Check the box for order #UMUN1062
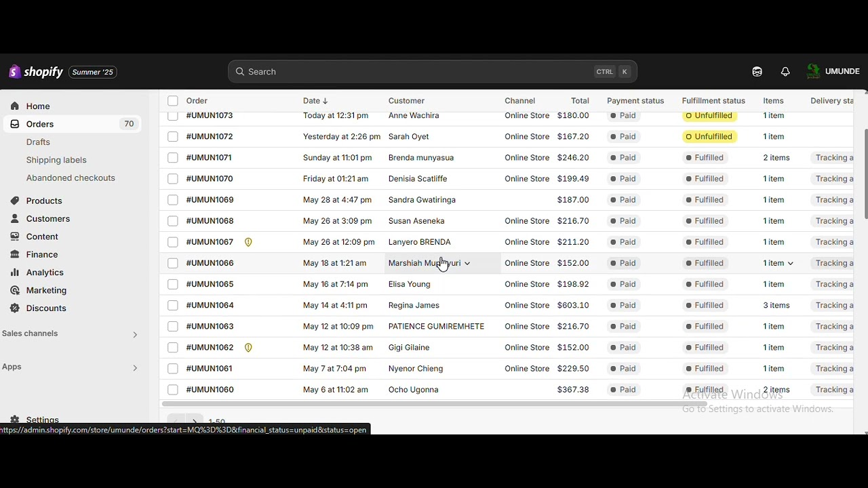Viewport: 868px width, 488px height. pos(173,348)
